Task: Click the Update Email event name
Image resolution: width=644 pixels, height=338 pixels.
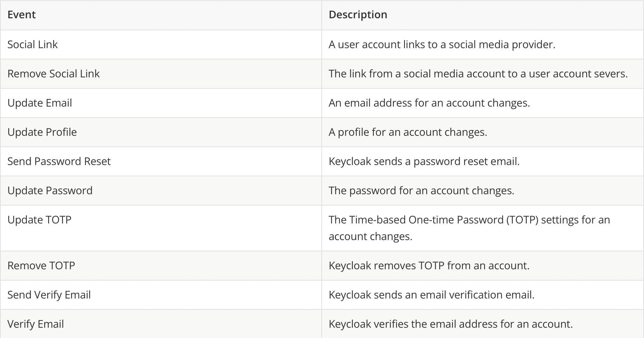Action: pyautogui.click(x=40, y=103)
